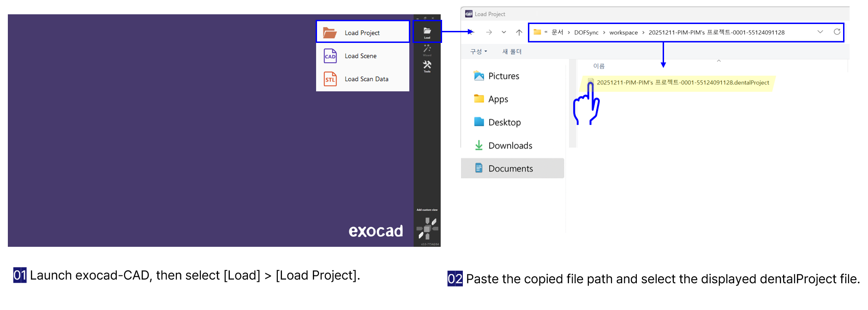Click the Load folder icon in exocad sidebar
This screenshot has width=868, height=310.
click(427, 31)
